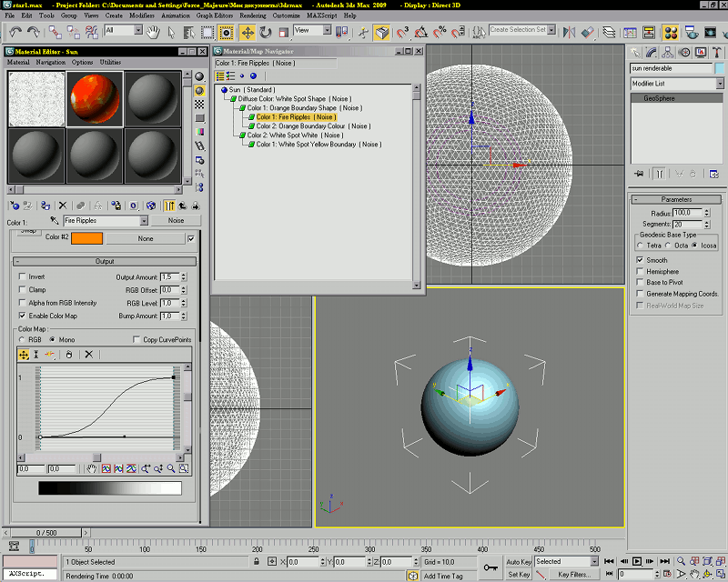The width and height of the screenshot is (728, 582).
Task: Open the Rendering menu
Action: [x=253, y=16]
